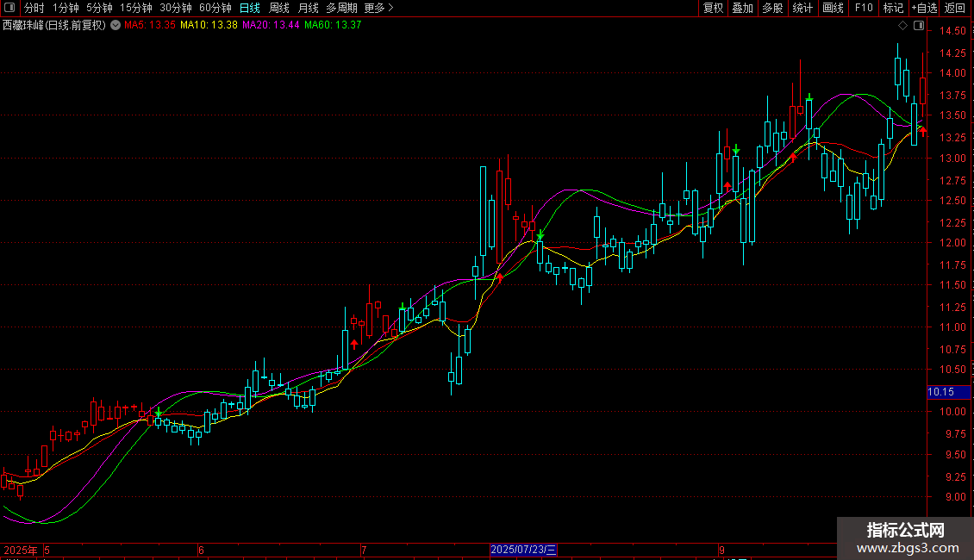Click the 2025年 label on time axis

pyautogui.click(x=21, y=550)
